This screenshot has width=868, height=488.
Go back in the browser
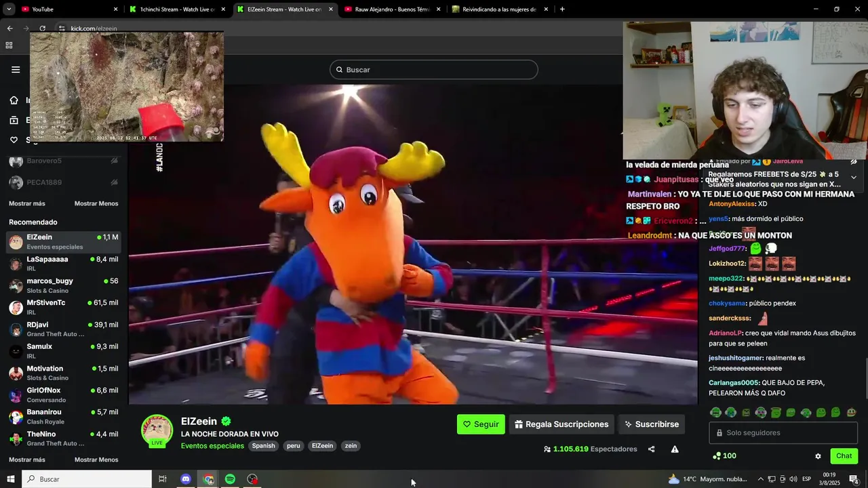tap(9, 28)
